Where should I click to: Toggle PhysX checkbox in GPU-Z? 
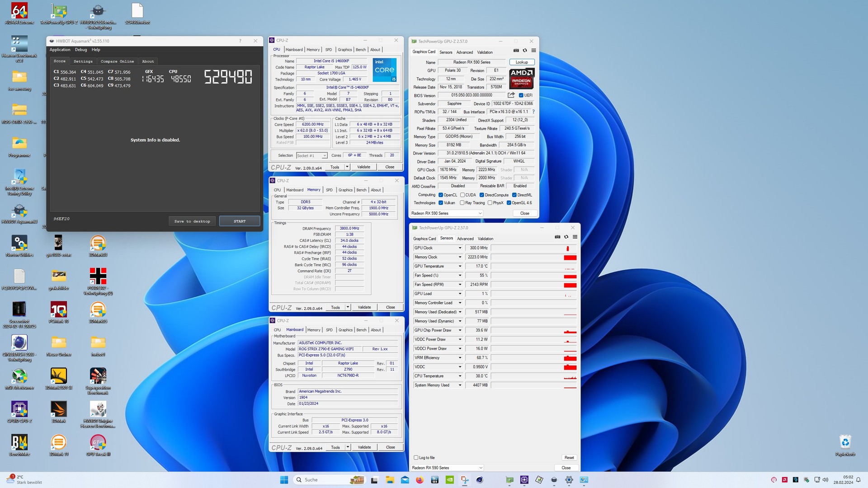pos(490,203)
